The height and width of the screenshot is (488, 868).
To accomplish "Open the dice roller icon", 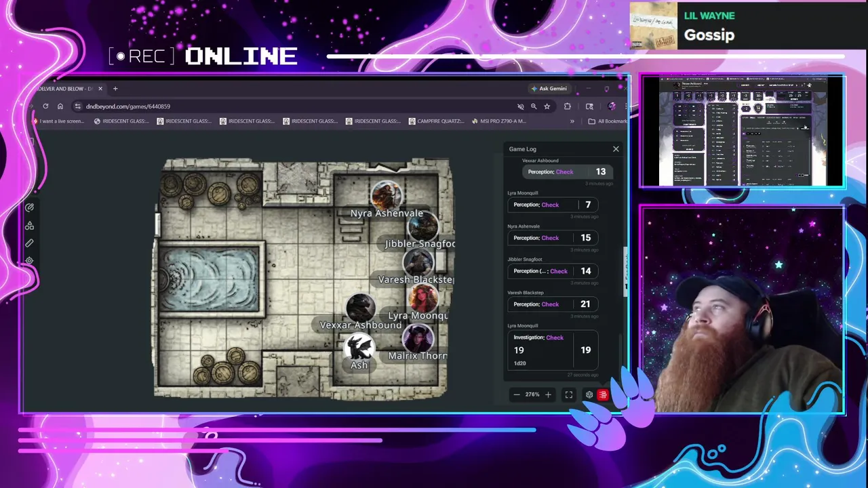I will [589, 394].
